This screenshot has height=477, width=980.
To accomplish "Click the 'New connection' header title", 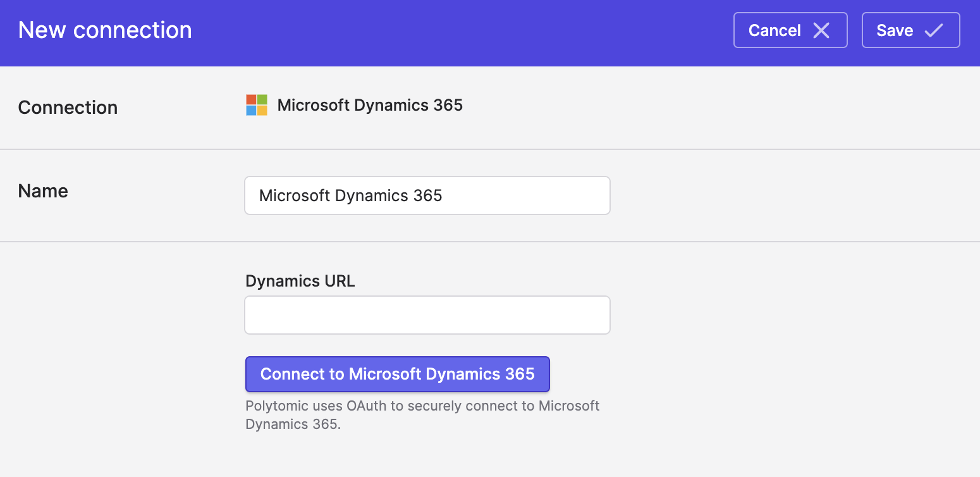I will coord(105,30).
